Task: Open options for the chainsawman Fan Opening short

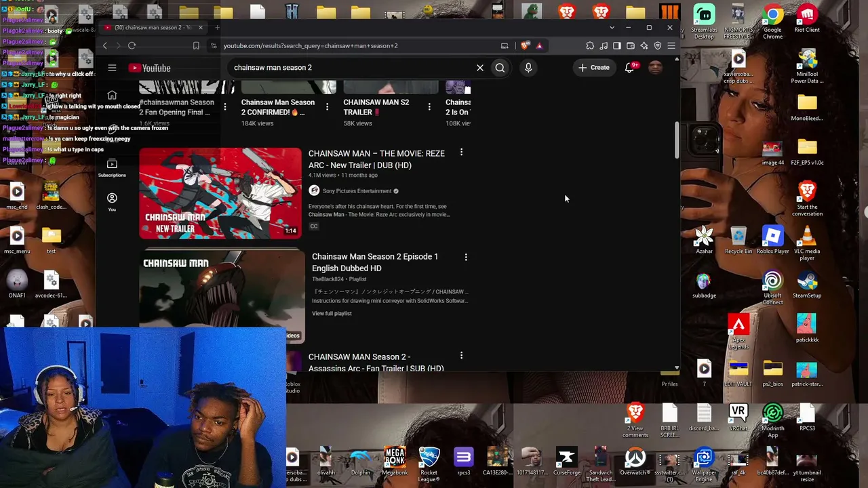Action: coord(224,107)
